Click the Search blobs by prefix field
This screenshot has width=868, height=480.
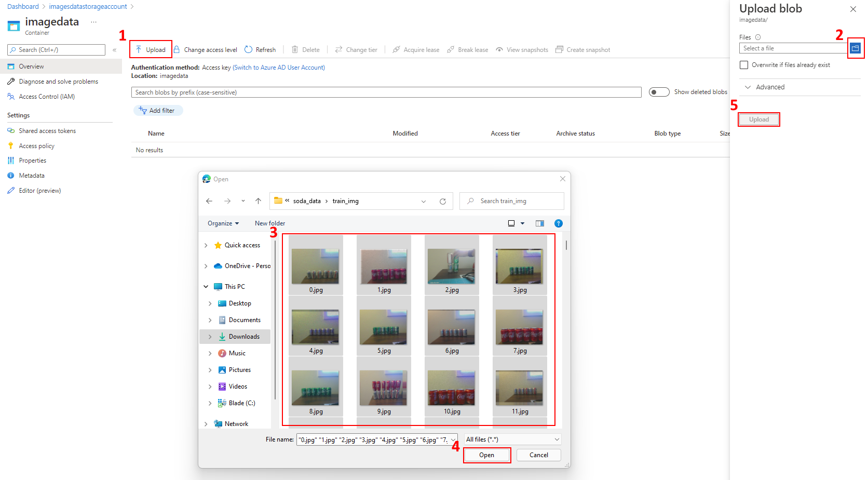tap(386, 92)
